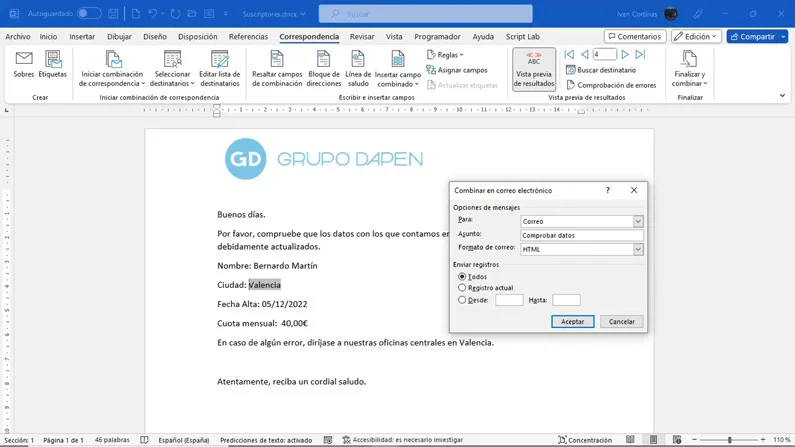
Task: Open Finalizar y combinar menu
Action: point(690,69)
